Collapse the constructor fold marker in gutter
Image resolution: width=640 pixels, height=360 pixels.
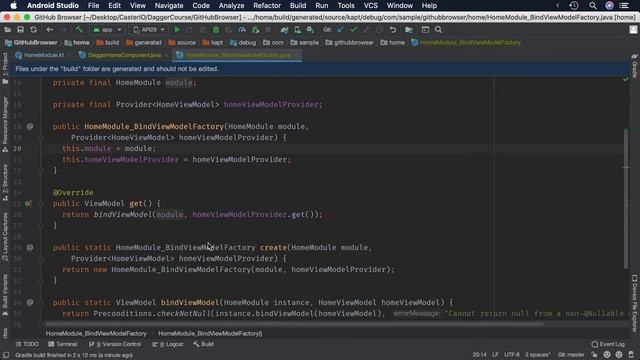pyautogui.click(x=41, y=138)
